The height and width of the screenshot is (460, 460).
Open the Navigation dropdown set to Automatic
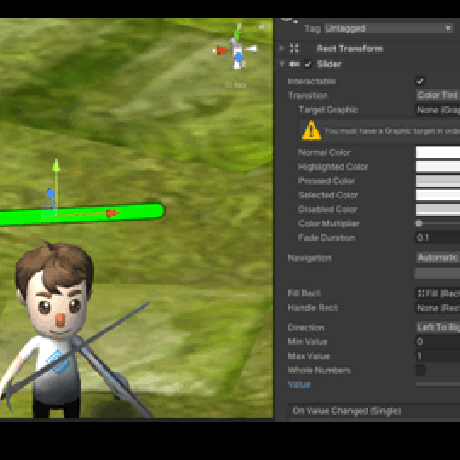tap(438, 258)
